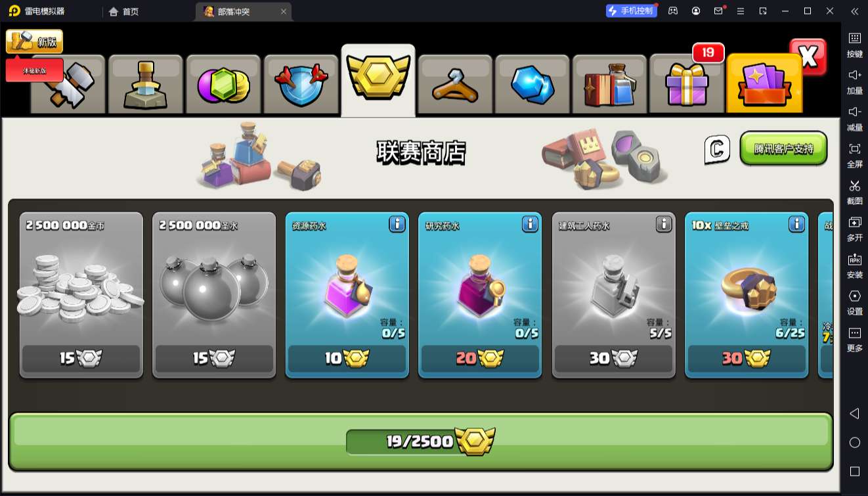This screenshot has width=868, height=496.
Task: Show info for 资源药水 card
Action: pos(397,224)
